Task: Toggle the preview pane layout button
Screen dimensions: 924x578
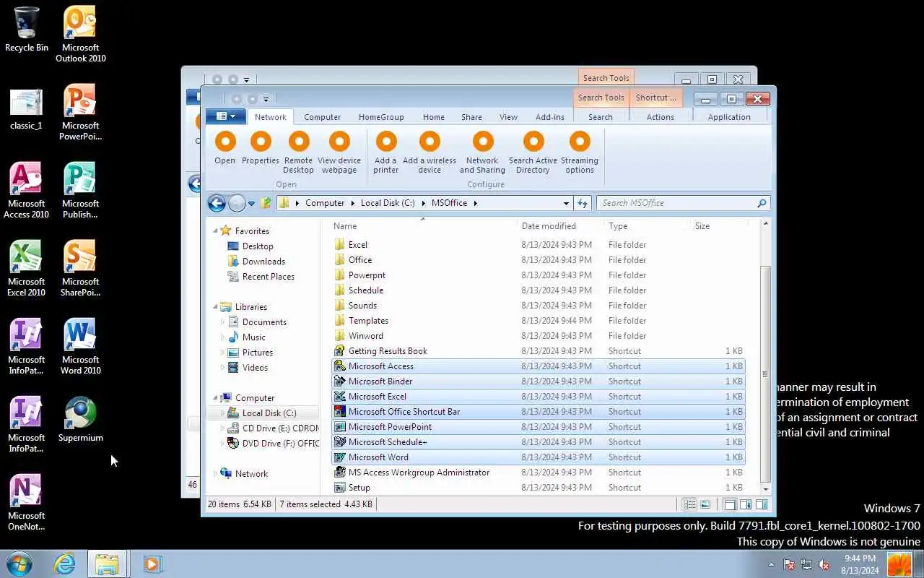Action: 761,504
